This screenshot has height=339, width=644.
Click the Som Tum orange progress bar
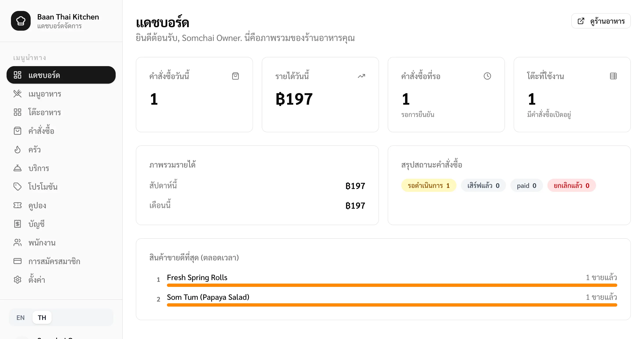coord(392,305)
